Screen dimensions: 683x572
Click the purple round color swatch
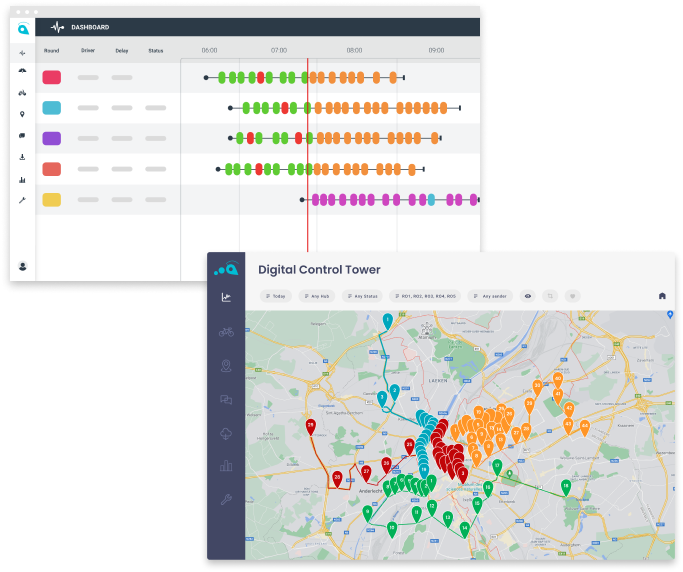click(x=51, y=138)
